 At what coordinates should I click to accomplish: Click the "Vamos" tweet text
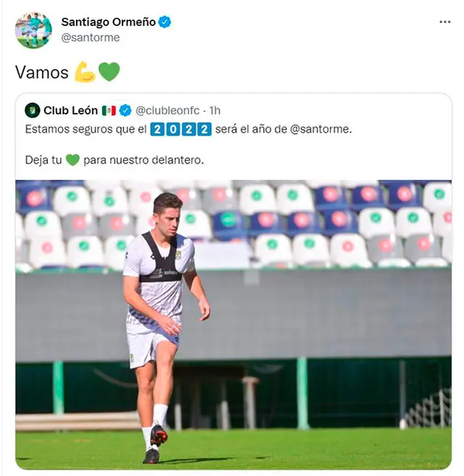click(42, 72)
